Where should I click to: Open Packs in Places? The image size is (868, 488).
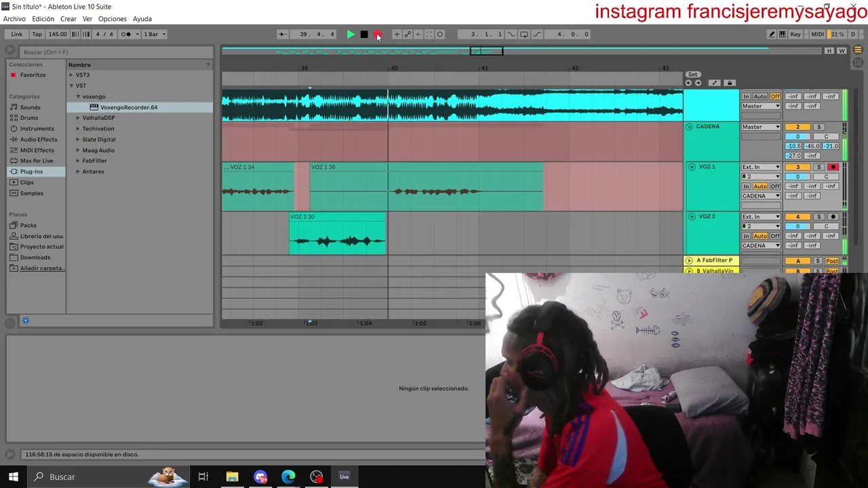coord(28,225)
